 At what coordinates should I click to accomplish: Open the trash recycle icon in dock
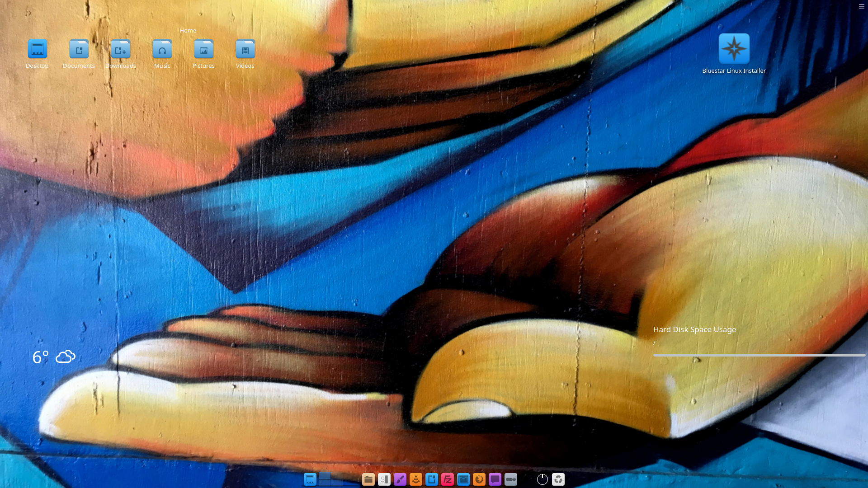pyautogui.click(x=558, y=479)
